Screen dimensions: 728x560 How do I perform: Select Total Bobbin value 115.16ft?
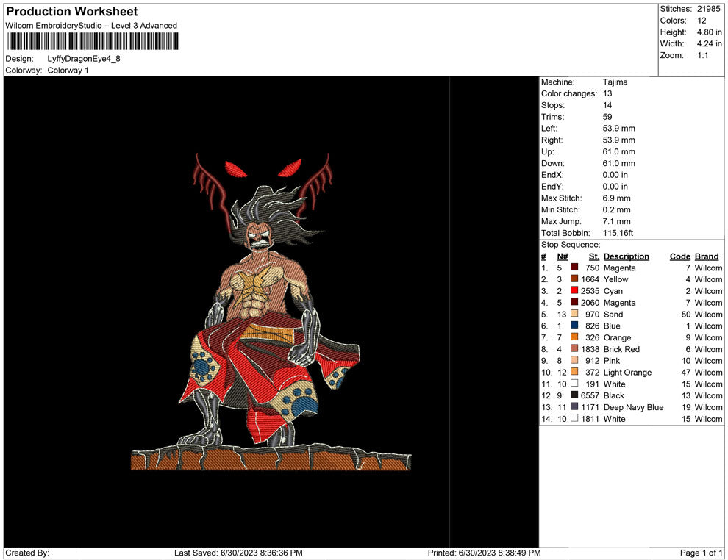tap(618, 233)
